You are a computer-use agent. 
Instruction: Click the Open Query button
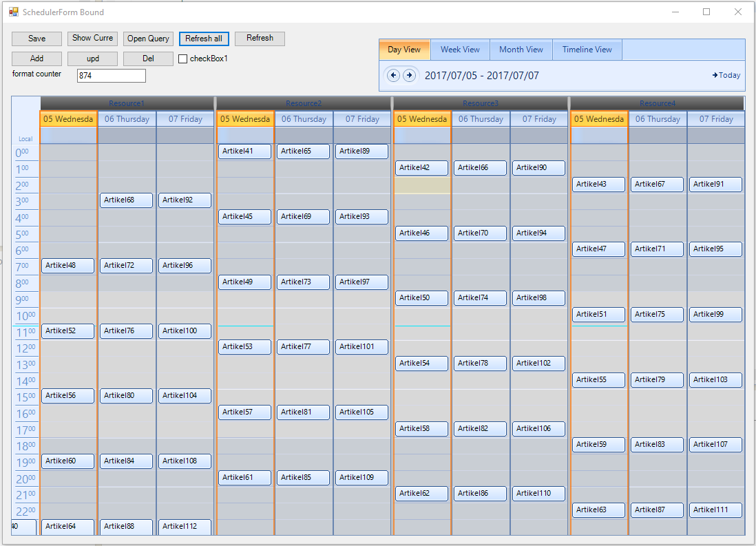tap(148, 39)
